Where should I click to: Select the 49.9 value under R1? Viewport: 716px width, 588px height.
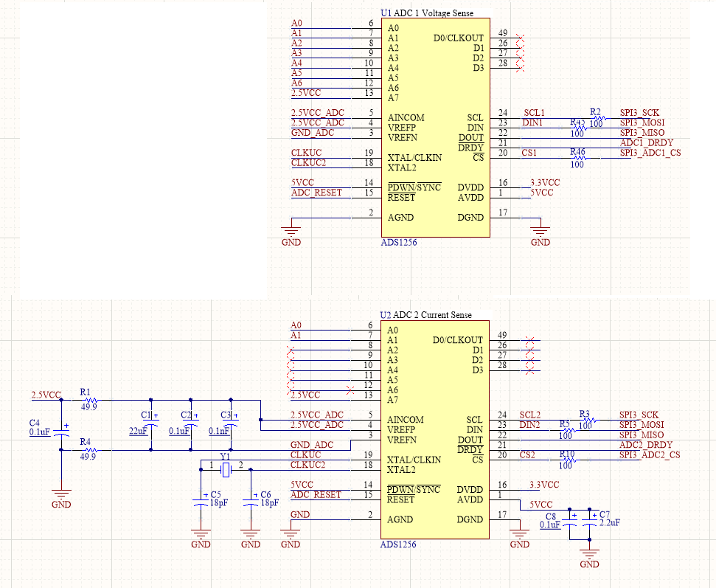(89, 407)
